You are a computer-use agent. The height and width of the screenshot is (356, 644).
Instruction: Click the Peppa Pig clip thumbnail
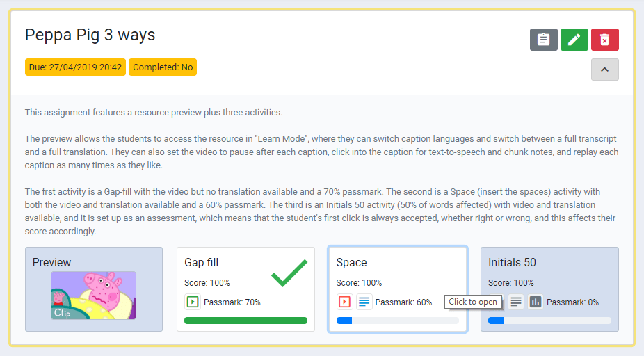point(94,295)
